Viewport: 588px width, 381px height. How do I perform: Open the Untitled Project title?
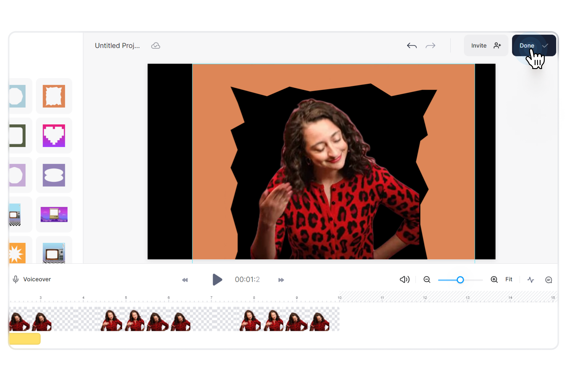point(117,46)
